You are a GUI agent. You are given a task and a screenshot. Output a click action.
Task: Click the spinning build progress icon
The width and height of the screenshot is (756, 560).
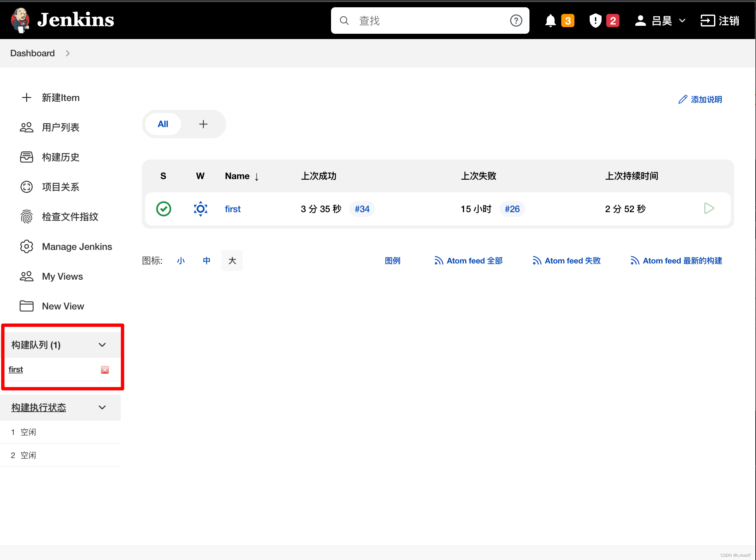pos(200,208)
